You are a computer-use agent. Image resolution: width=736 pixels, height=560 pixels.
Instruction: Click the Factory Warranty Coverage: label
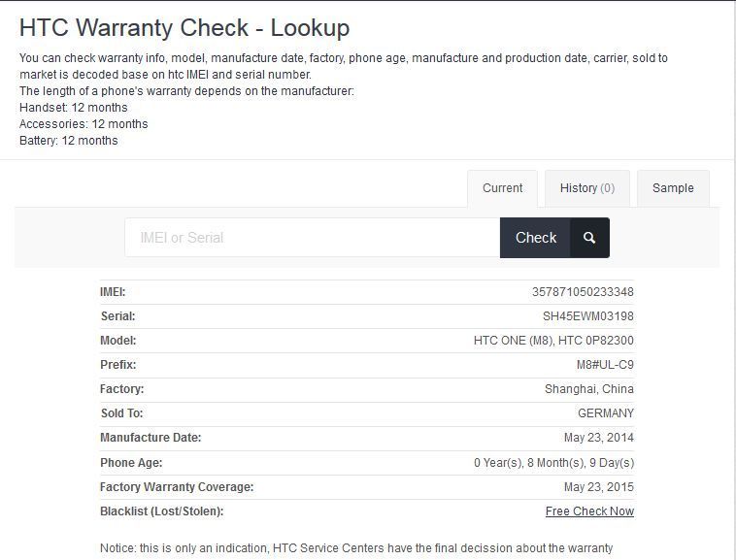click(177, 487)
